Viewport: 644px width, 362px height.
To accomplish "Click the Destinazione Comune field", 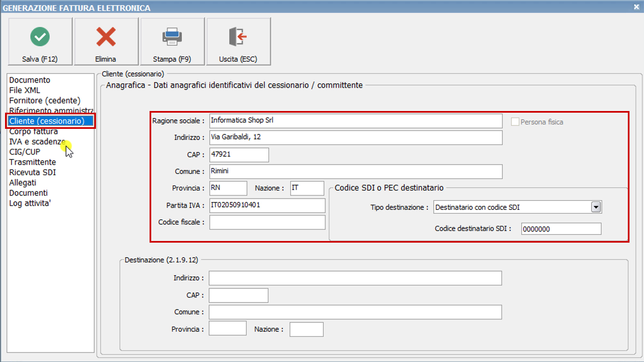I will (354, 312).
